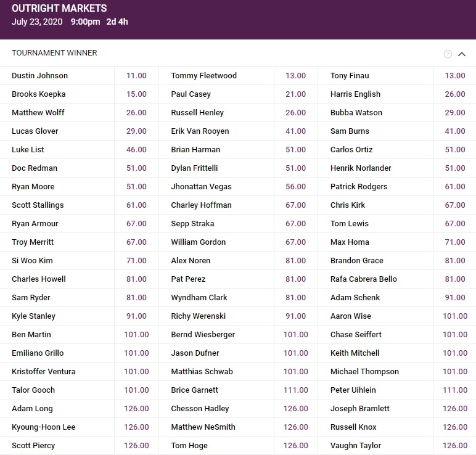Select Tommy Fleetwood odds 13.00

coord(296,76)
